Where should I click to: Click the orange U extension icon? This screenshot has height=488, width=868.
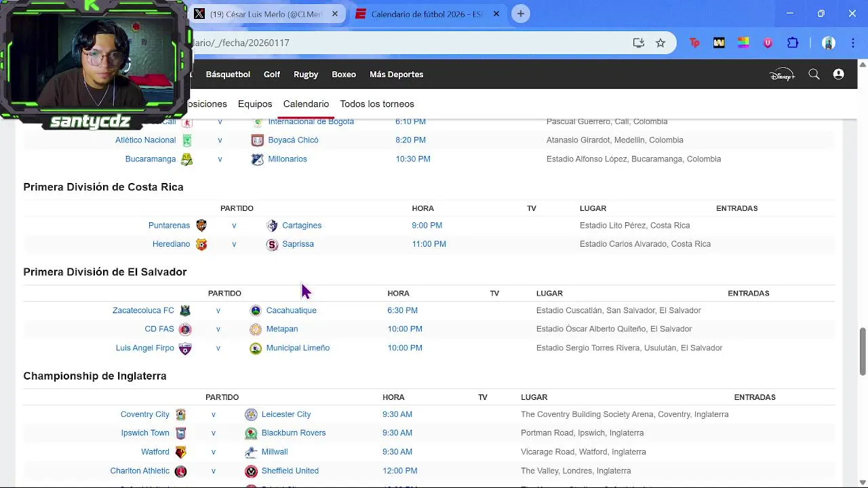[x=768, y=43]
